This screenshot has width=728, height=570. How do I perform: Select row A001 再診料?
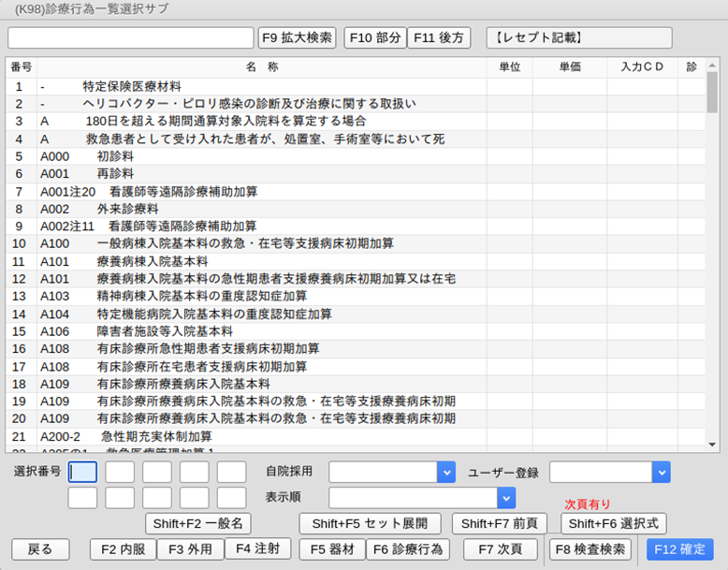tap(262, 174)
